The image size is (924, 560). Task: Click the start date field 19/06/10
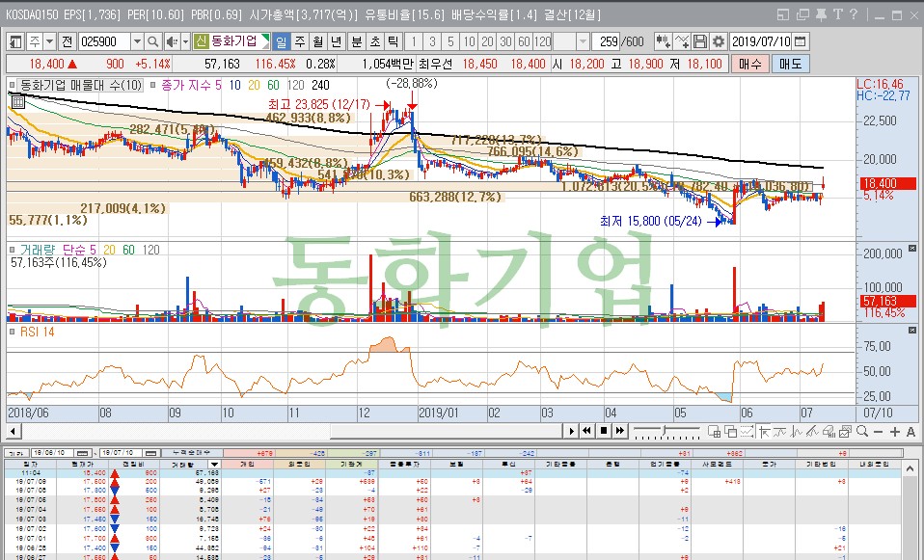[53, 453]
